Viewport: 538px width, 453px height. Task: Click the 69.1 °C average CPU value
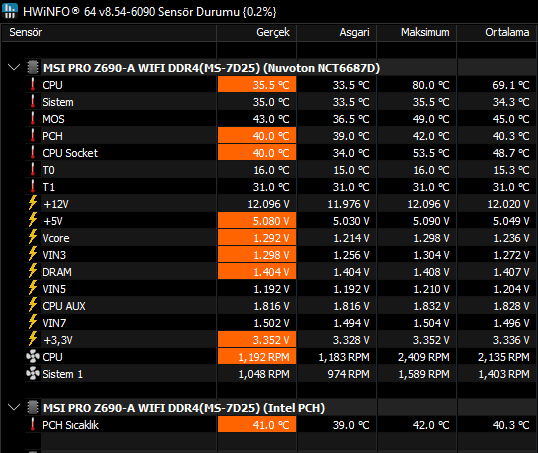coord(511,85)
